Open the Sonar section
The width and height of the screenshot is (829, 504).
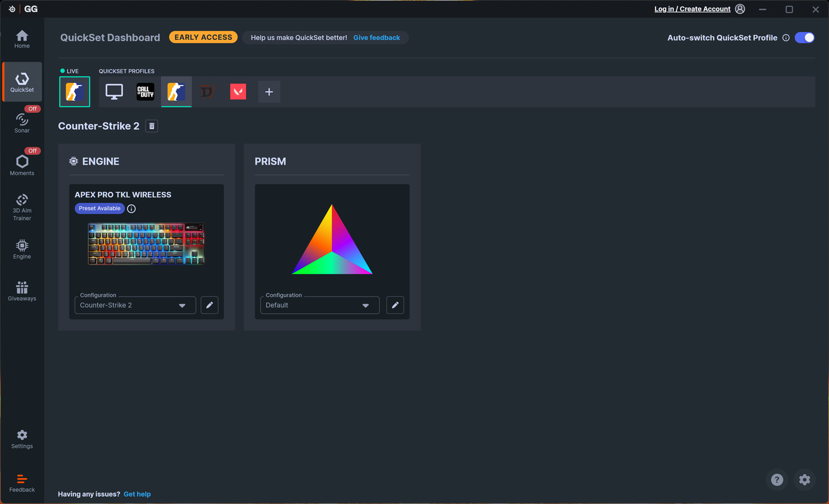click(x=22, y=123)
